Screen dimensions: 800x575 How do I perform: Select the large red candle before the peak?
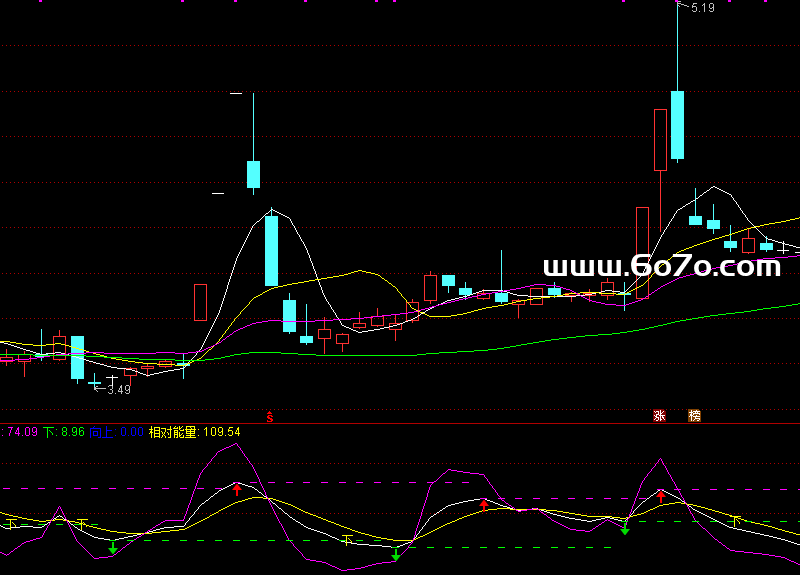pyautogui.click(x=660, y=140)
